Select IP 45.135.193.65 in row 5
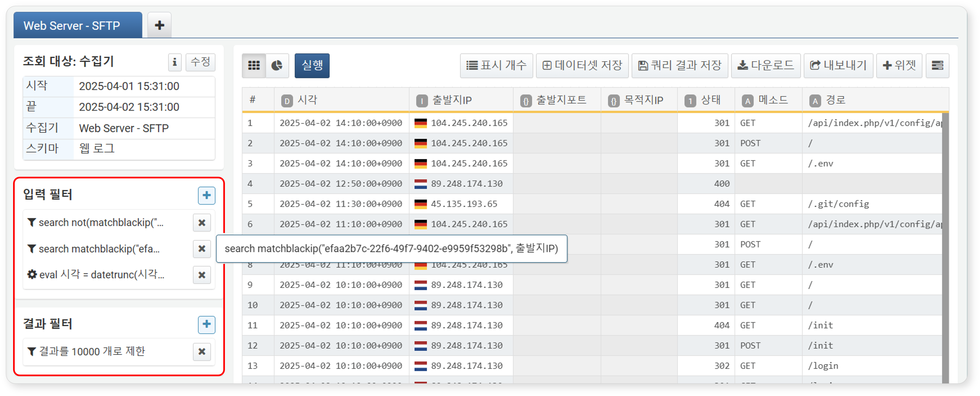Screen dimensions: 980x396 (x=464, y=204)
